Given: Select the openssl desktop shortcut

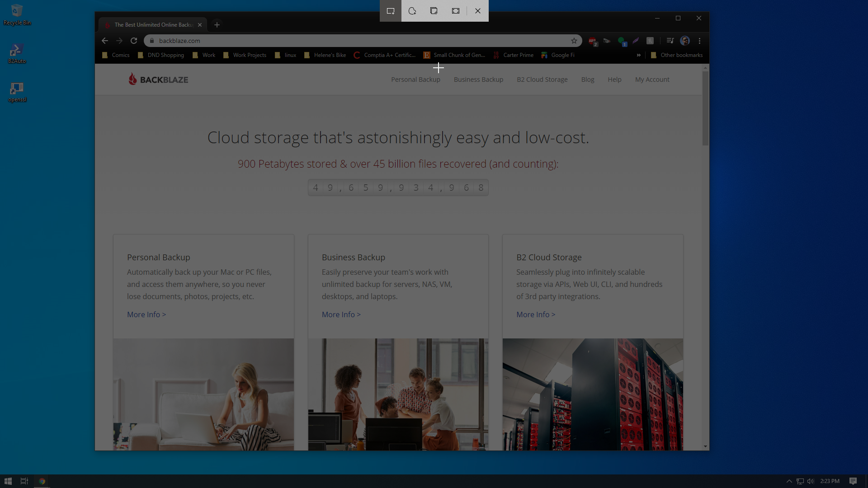Looking at the screenshot, I should (x=17, y=92).
